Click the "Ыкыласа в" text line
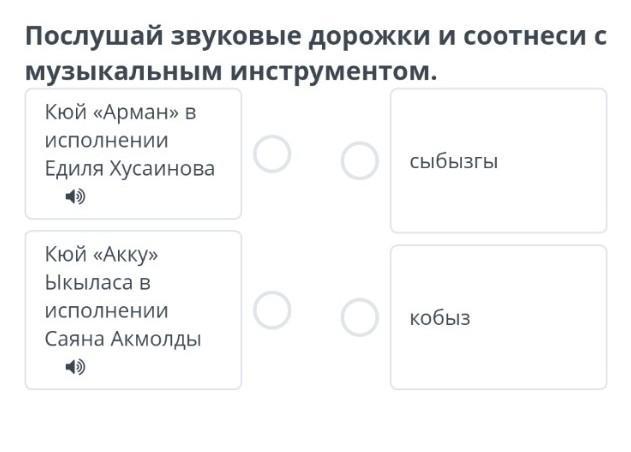The height and width of the screenshot is (452, 631). (96, 282)
